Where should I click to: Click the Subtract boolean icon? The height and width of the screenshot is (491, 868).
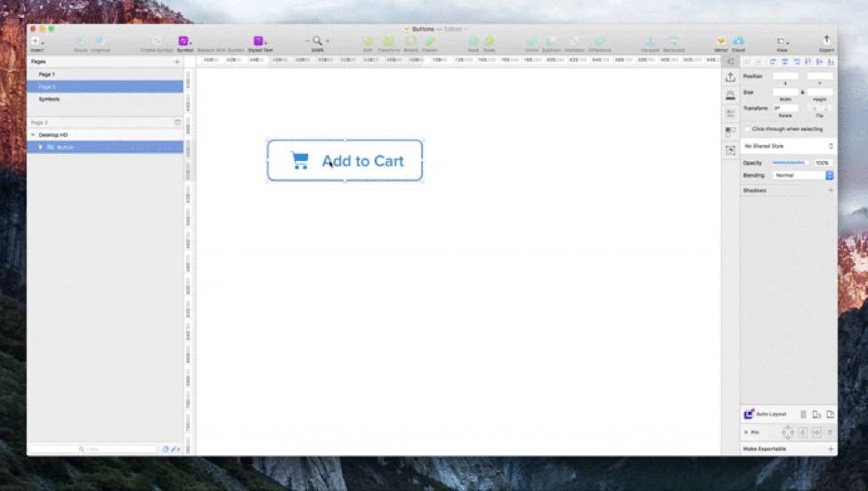tap(551, 41)
